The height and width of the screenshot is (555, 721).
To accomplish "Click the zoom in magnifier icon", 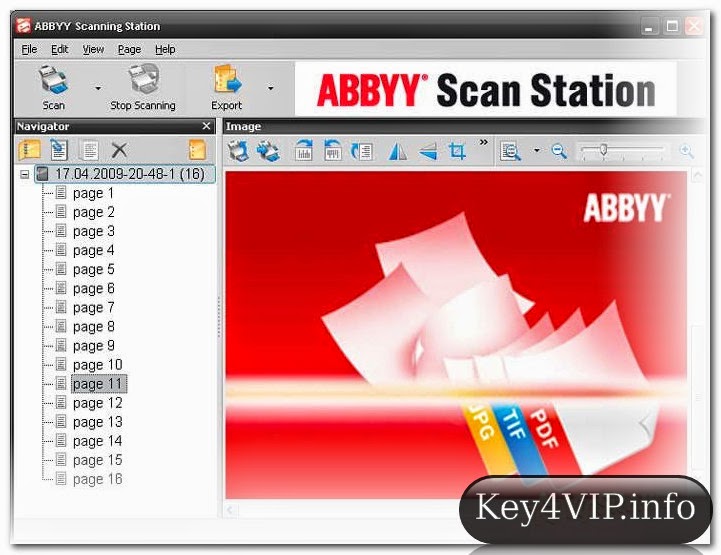I will (x=687, y=151).
